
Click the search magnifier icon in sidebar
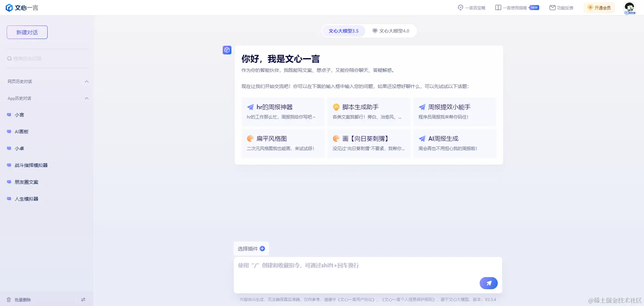(x=9, y=58)
